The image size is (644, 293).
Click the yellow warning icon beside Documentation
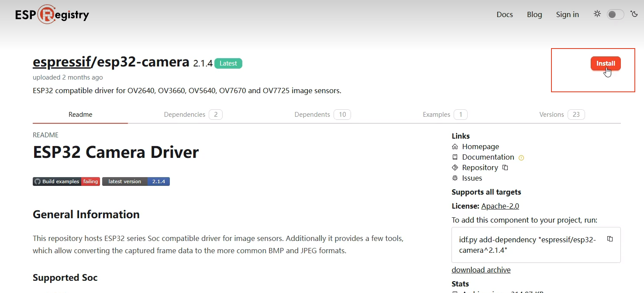[521, 157]
